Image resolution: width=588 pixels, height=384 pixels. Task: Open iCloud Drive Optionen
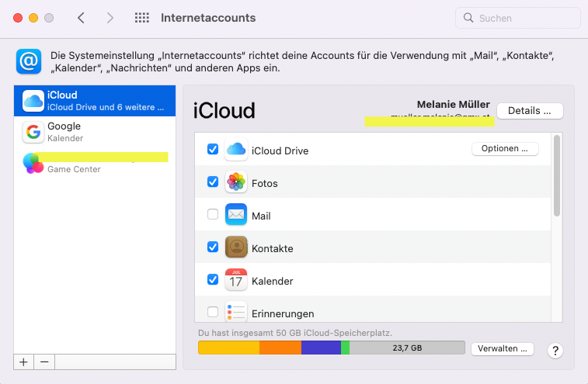[505, 149]
